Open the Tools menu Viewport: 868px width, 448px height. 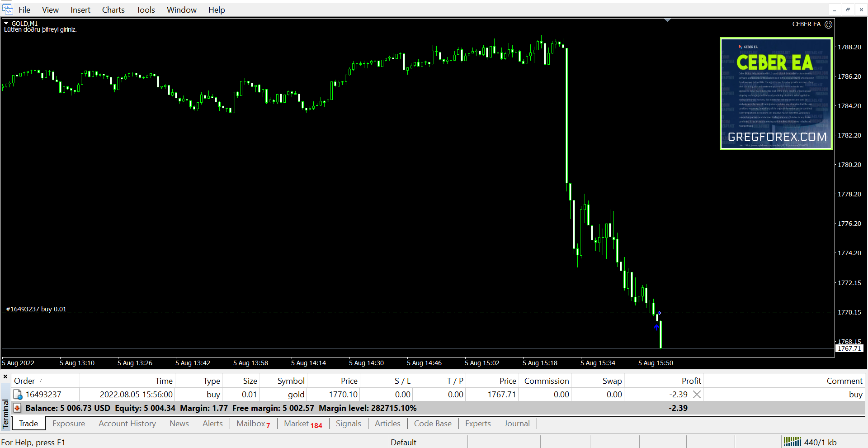coord(146,10)
